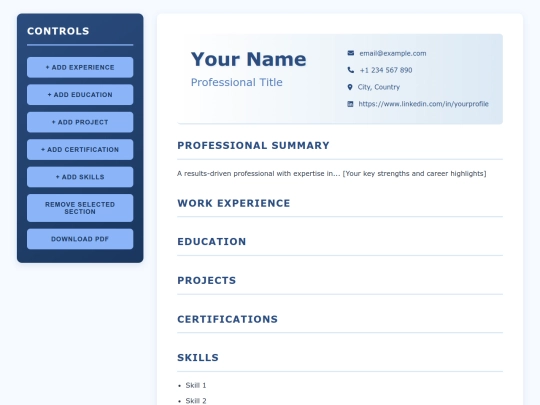The width and height of the screenshot is (540, 405).
Task: Click the results-driven professional summary paragraph
Action: (332, 174)
